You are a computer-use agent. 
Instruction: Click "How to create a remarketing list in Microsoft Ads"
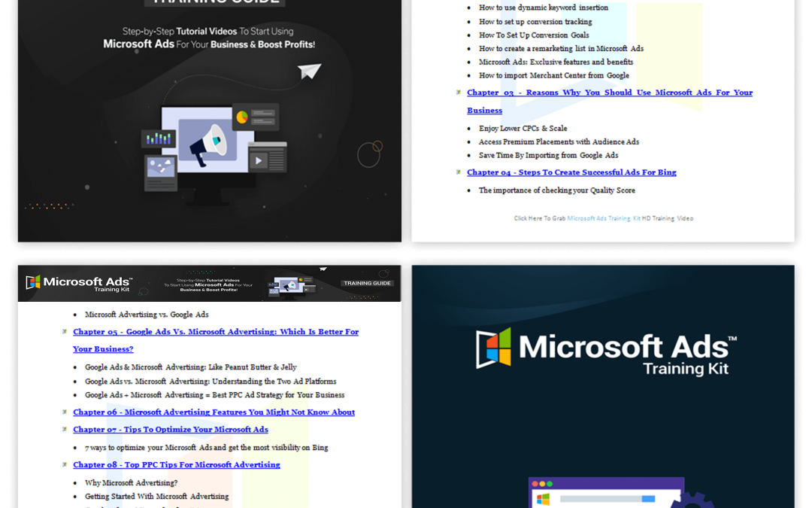point(562,48)
